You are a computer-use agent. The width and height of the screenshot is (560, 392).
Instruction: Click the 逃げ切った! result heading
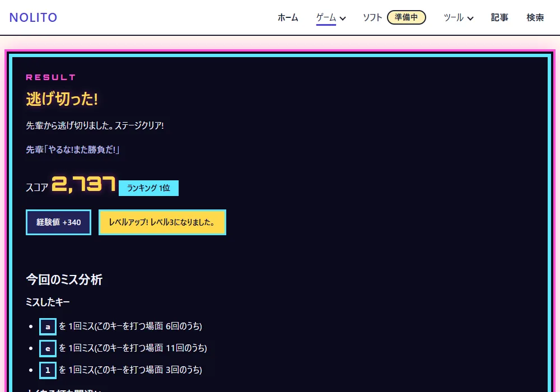tap(62, 99)
